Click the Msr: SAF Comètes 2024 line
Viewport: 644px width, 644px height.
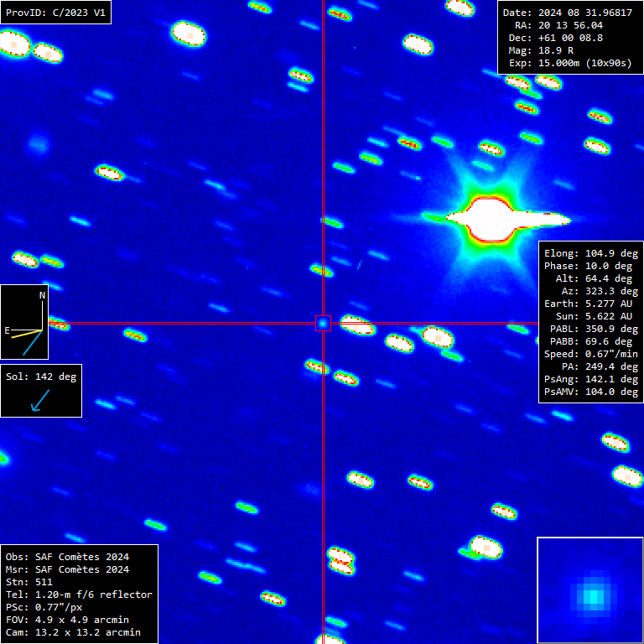coord(67,569)
